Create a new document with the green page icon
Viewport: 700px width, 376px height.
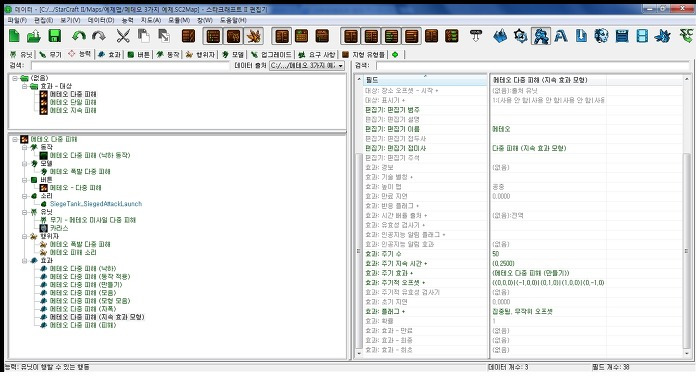click(14, 36)
